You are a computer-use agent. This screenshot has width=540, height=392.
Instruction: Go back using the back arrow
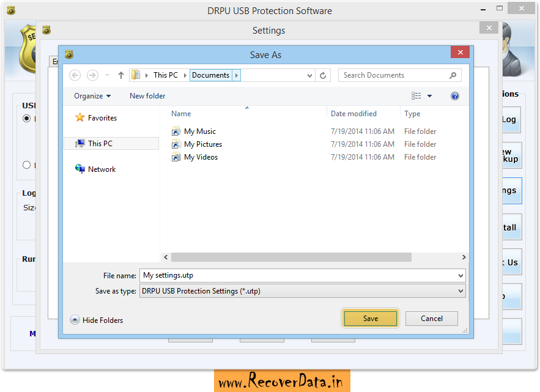pyautogui.click(x=75, y=75)
